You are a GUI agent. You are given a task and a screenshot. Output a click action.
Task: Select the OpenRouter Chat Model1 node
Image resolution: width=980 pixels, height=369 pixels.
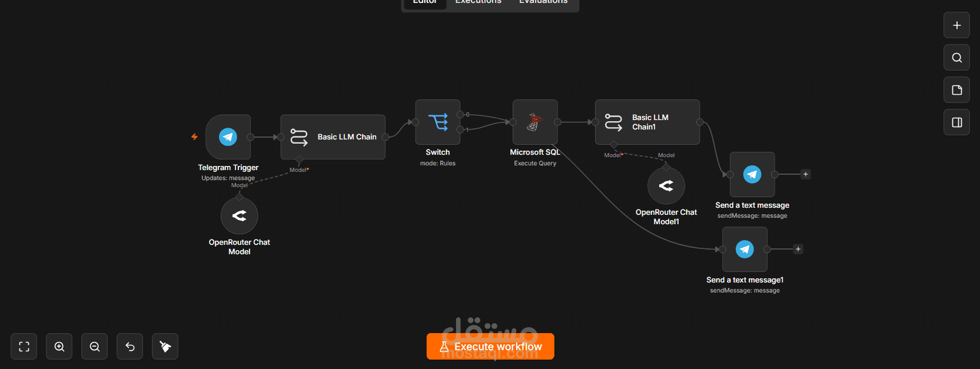[666, 186]
